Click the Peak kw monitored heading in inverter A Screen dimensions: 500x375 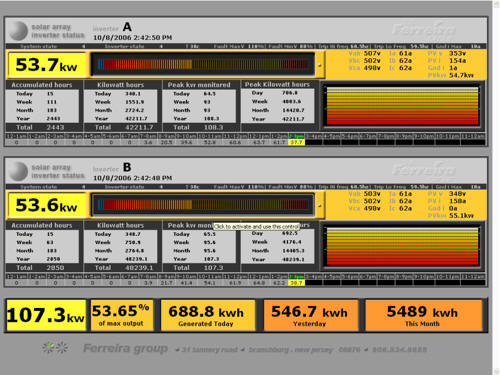(x=199, y=85)
